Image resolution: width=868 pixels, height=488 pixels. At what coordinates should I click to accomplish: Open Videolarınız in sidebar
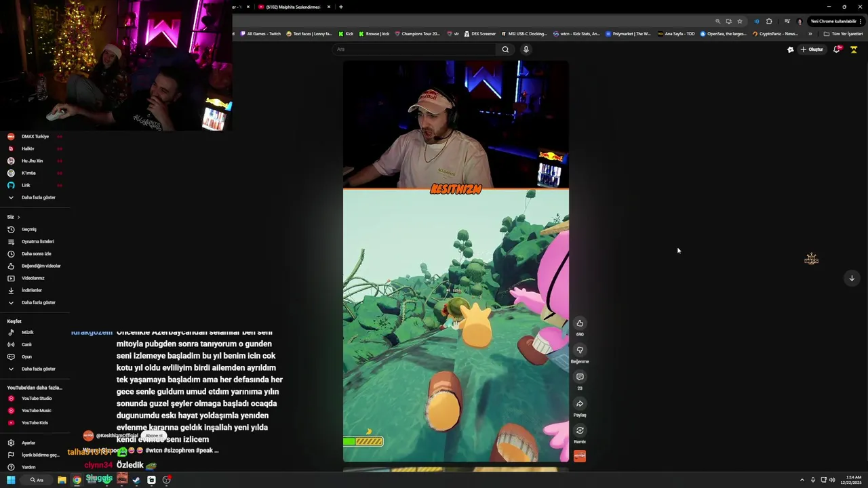35,278
